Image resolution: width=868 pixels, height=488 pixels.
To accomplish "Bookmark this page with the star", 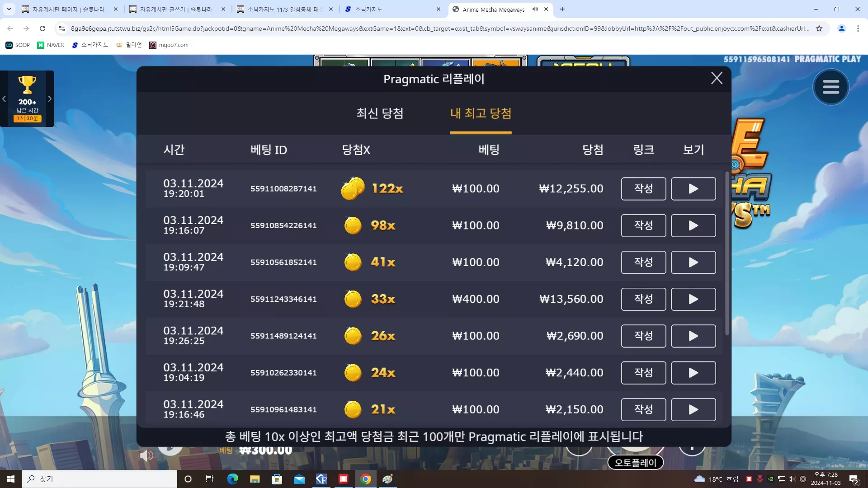I will pyautogui.click(x=819, y=28).
